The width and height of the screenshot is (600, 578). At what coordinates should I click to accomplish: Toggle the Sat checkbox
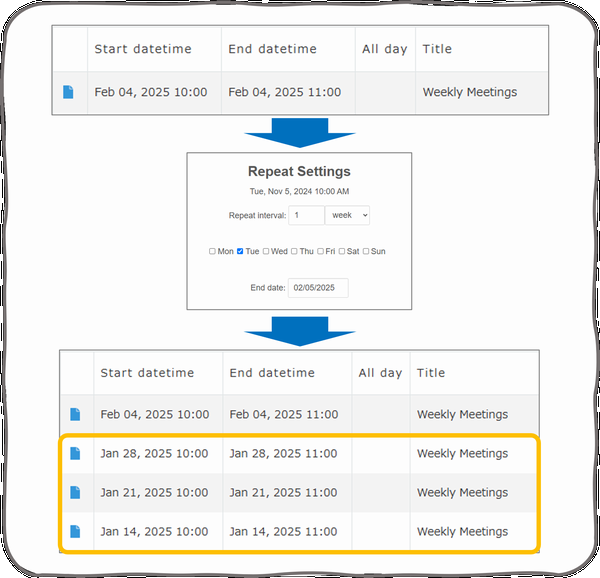point(342,251)
